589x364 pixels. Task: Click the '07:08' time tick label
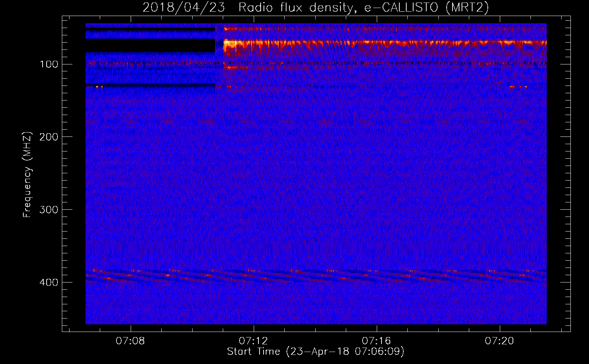coord(130,341)
